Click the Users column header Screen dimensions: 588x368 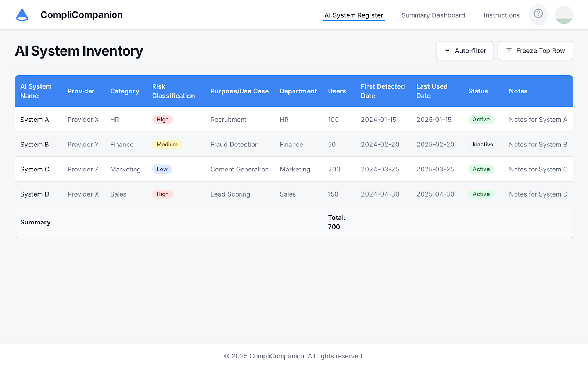pyautogui.click(x=337, y=91)
